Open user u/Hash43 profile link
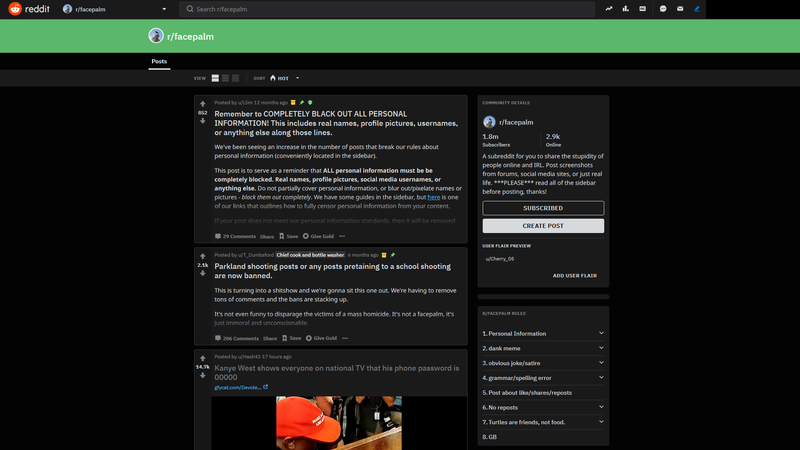This screenshot has height=450, width=800. pos(249,357)
